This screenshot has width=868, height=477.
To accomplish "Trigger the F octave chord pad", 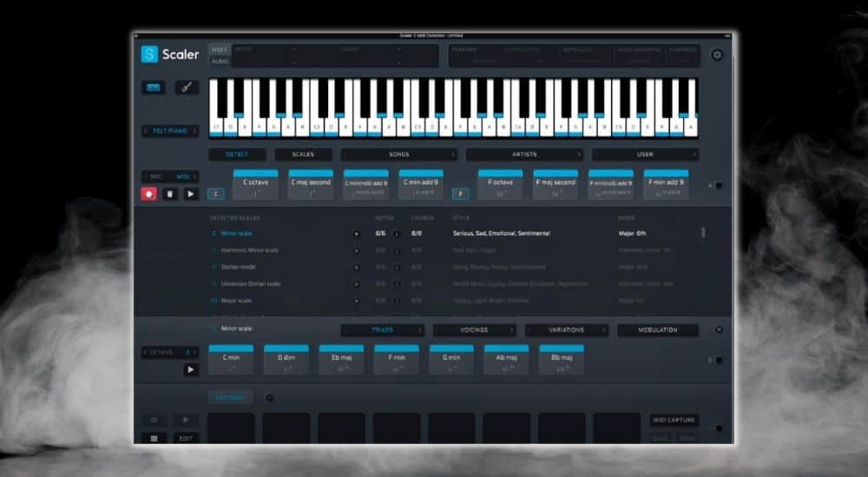I will pyautogui.click(x=501, y=185).
